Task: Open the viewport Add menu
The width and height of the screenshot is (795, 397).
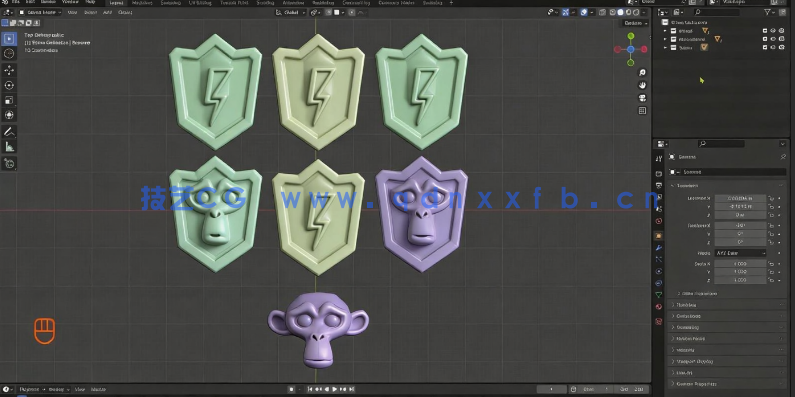Action: point(107,12)
